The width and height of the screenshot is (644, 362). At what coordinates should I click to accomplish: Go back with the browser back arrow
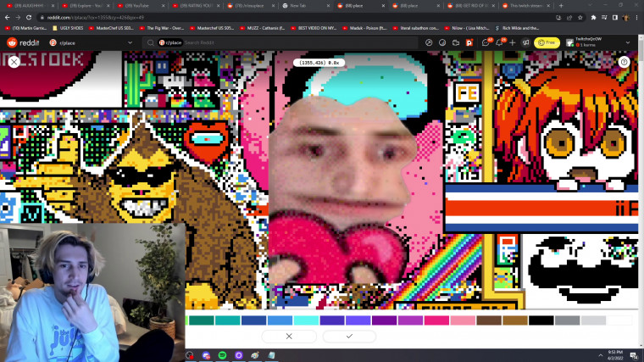click(8, 18)
